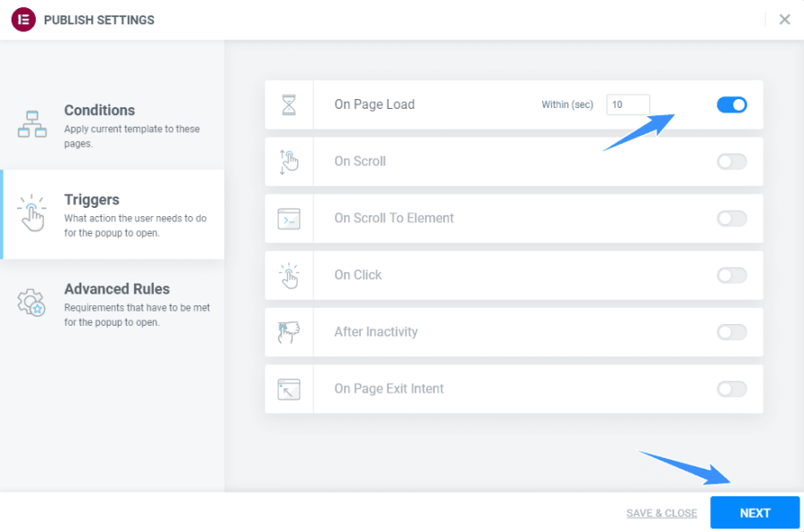
Task: Click the Scroll To Element window icon
Action: click(289, 219)
